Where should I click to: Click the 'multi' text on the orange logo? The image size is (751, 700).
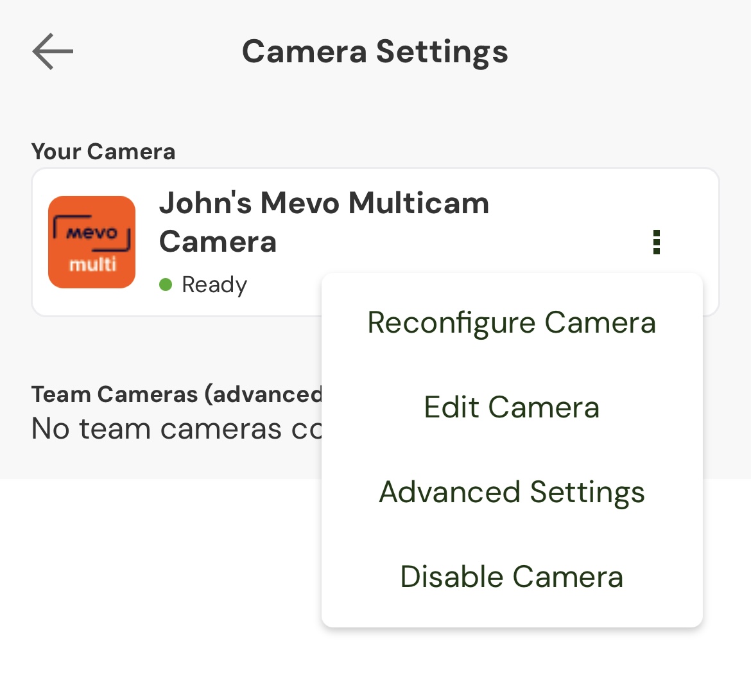pyautogui.click(x=93, y=264)
